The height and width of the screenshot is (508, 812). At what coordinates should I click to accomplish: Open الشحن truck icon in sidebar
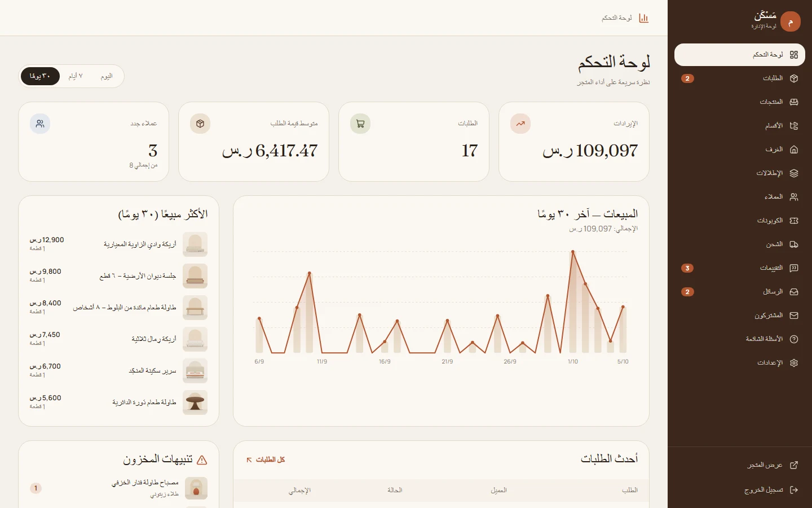[794, 244]
